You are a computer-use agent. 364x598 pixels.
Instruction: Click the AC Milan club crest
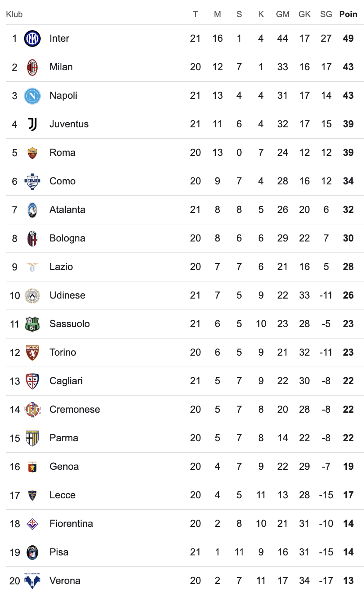tap(32, 67)
